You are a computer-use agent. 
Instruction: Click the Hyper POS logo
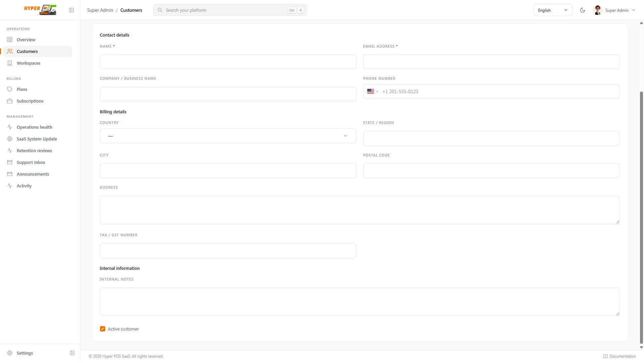40,10
